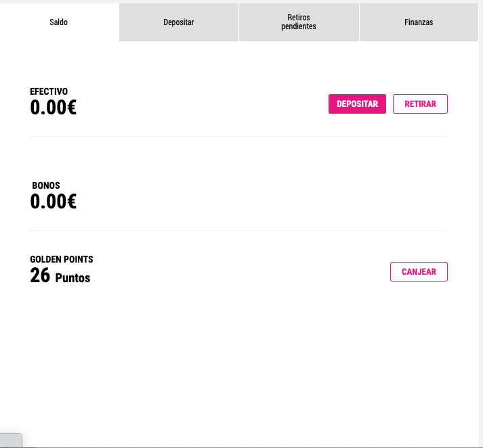Select the 26 points number
The width and height of the screenshot is (483, 448).
40,275
